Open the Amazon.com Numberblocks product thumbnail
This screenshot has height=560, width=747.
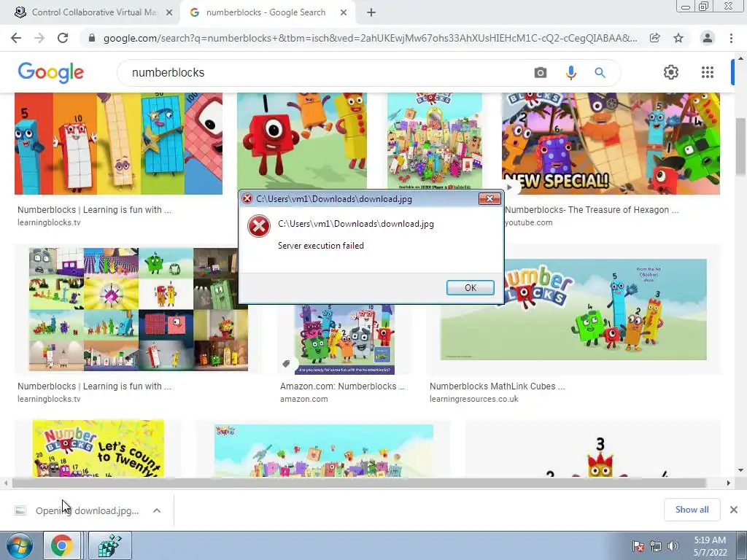coord(344,339)
